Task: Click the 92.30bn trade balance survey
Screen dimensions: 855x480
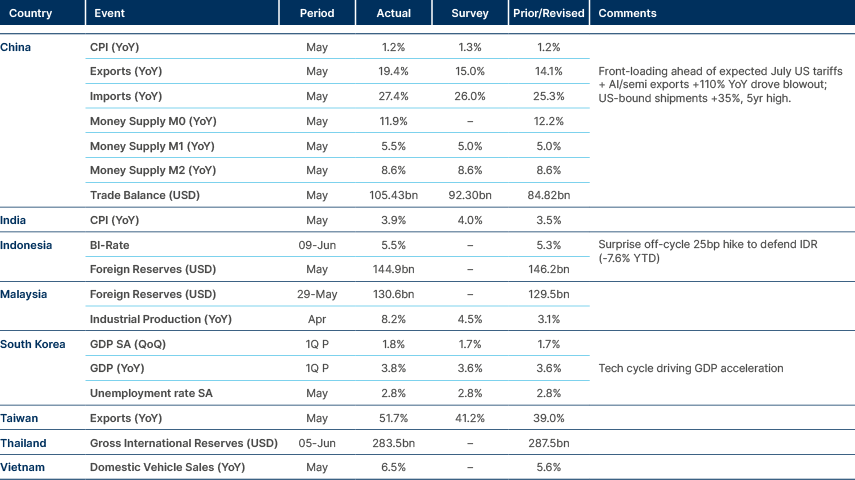Action: pos(469,195)
